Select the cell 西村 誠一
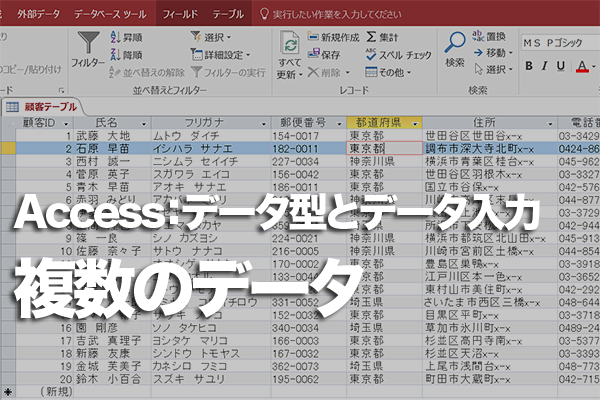The height and width of the screenshot is (400, 600). tap(112, 162)
